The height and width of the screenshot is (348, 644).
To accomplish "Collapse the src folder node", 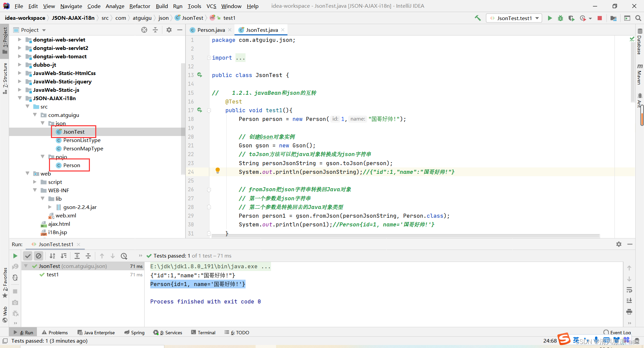I will click(x=28, y=107).
